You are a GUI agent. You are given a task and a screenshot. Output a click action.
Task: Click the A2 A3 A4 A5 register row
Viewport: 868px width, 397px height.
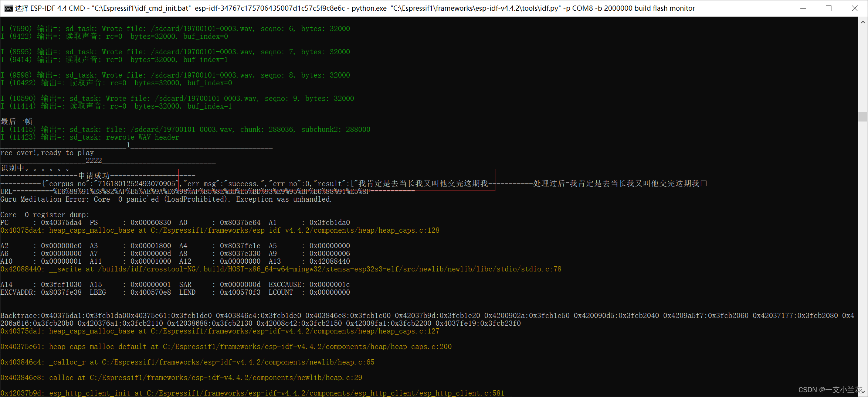coord(175,246)
